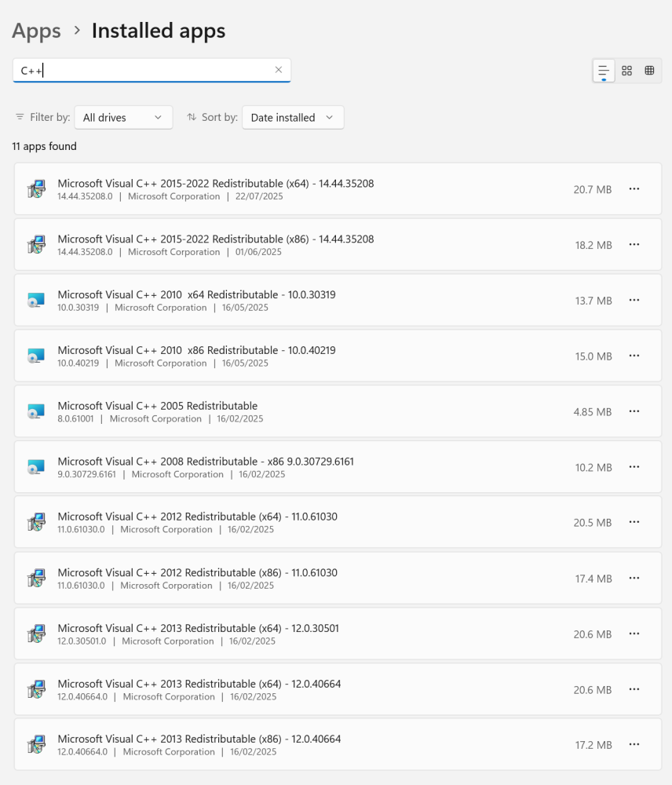Click the 10.2 MB size value
Screen dimensions: 672x785
(x=593, y=467)
